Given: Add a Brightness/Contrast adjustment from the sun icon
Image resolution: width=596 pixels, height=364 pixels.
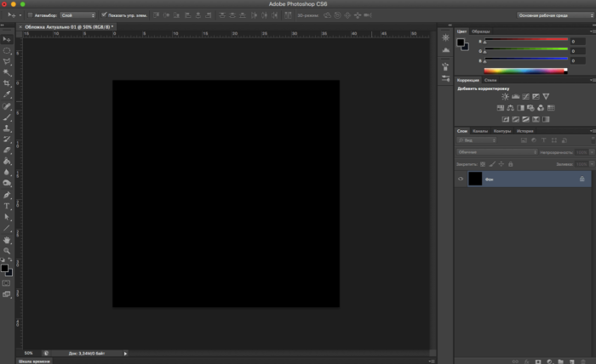Looking at the screenshot, I should (x=504, y=96).
